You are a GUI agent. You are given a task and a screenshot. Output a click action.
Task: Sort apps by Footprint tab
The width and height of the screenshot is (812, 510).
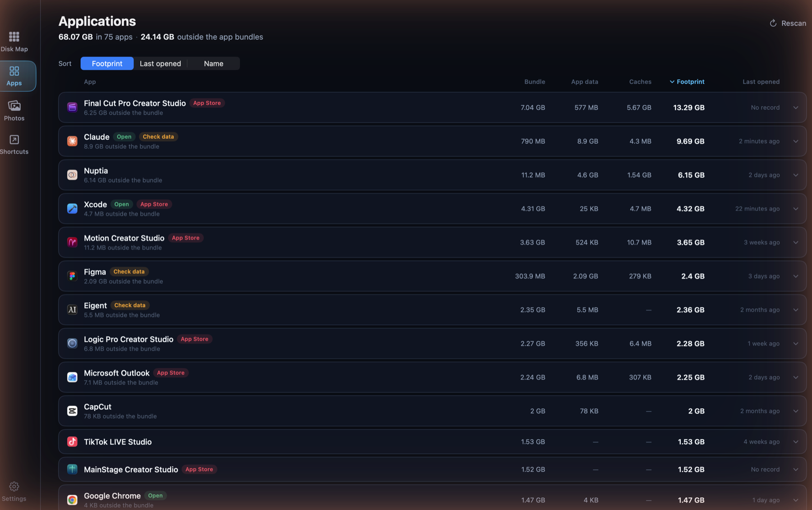[107, 64]
